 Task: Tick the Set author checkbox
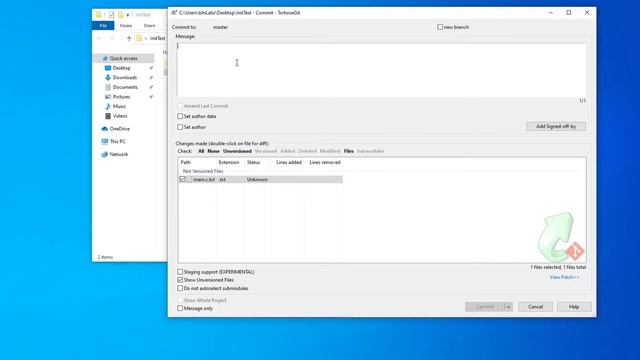(x=180, y=127)
